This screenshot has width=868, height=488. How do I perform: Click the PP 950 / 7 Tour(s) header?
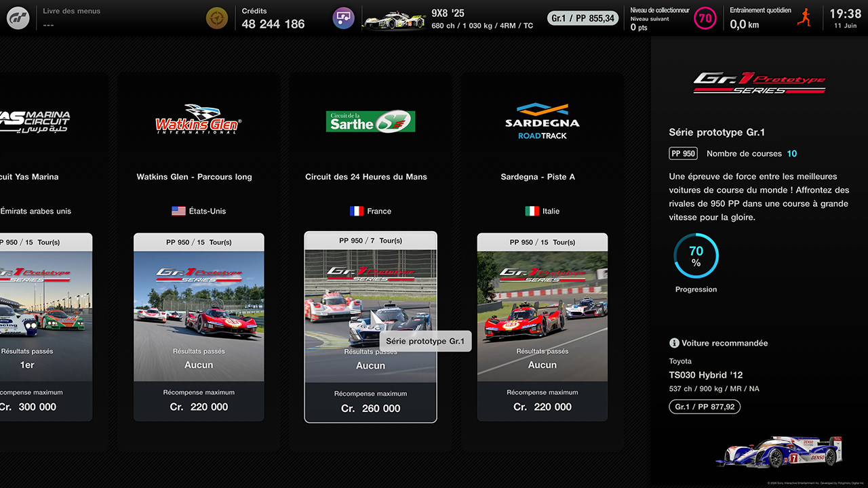[370, 241]
